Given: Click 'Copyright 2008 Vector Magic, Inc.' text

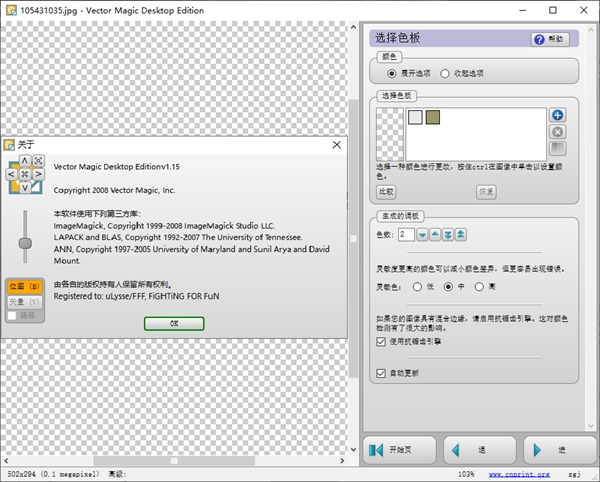Looking at the screenshot, I should [114, 191].
